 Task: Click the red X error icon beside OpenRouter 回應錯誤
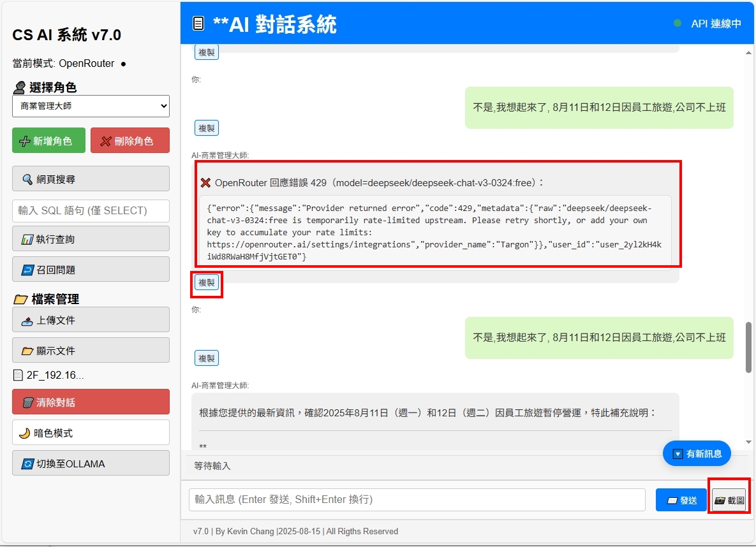click(205, 183)
